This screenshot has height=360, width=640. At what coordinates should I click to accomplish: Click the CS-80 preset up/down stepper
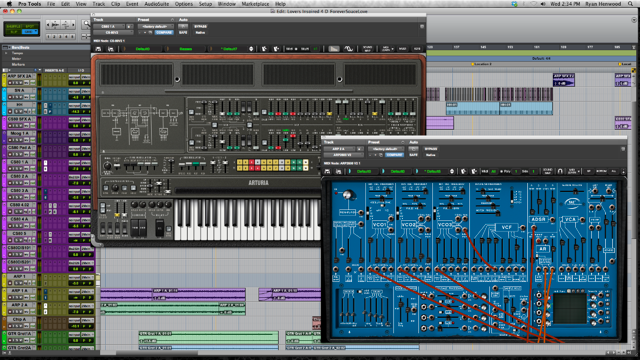click(x=251, y=49)
